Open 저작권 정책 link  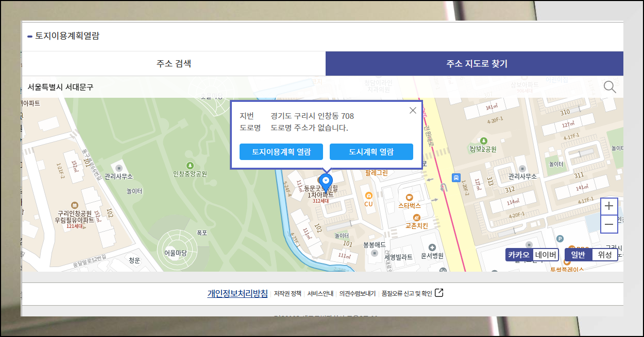[x=287, y=294]
